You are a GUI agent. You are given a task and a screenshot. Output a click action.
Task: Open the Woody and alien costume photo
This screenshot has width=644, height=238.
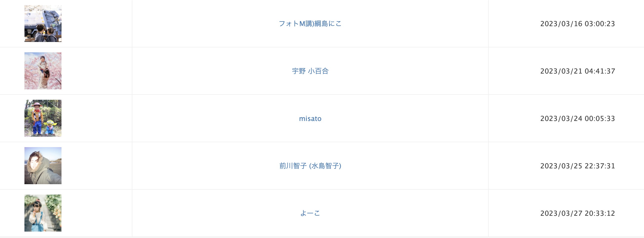coord(43,118)
